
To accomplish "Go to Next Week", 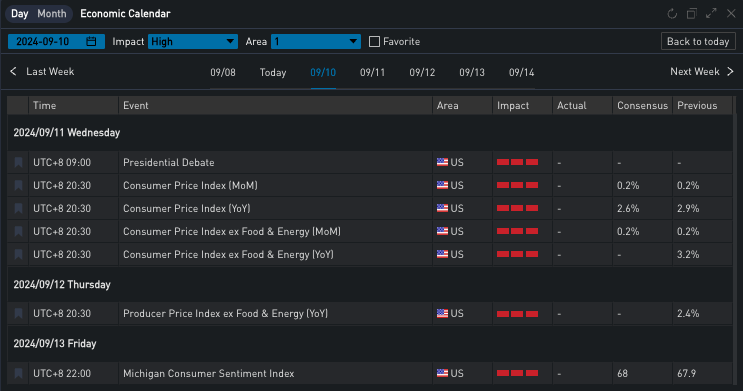I will click(x=702, y=72).
